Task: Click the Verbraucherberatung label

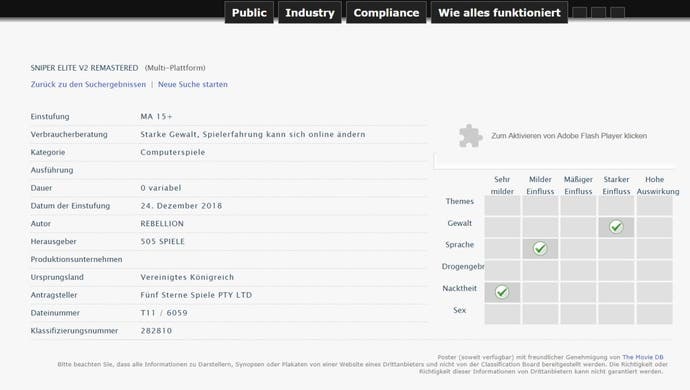Action: pyautogui.click(x=69, y=134)
